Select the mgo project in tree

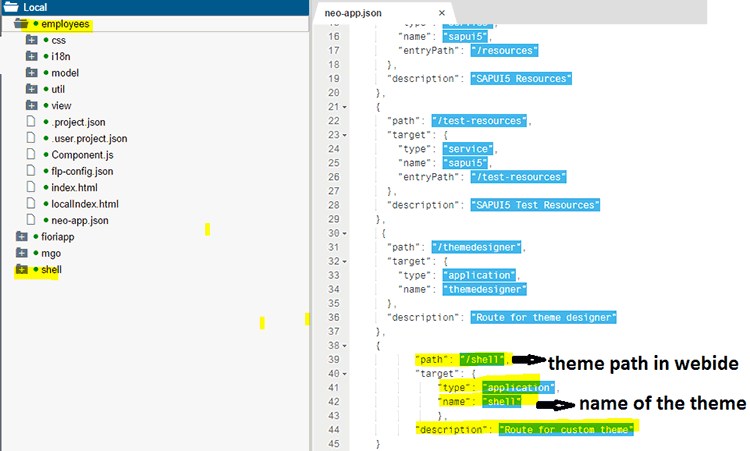pyautogui.click(x=50, y=253)
